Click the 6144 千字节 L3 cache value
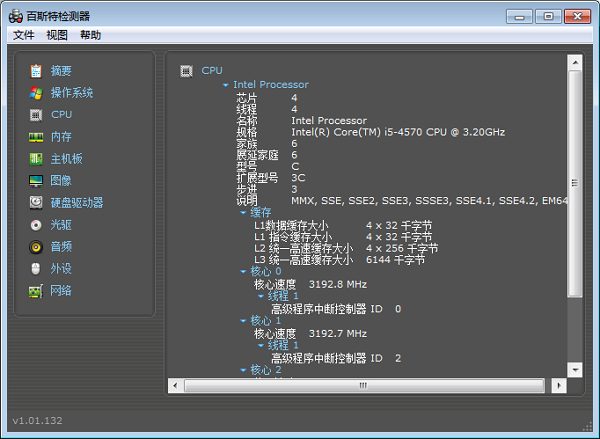The image size is (600, 439). click(x=395, y=260)
